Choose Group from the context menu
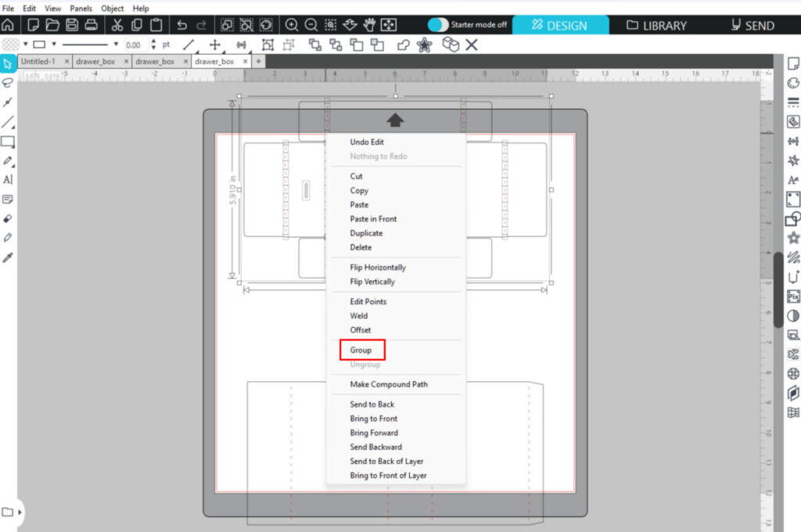This screenshot has width=801, height=532. [x=361, y=350]
